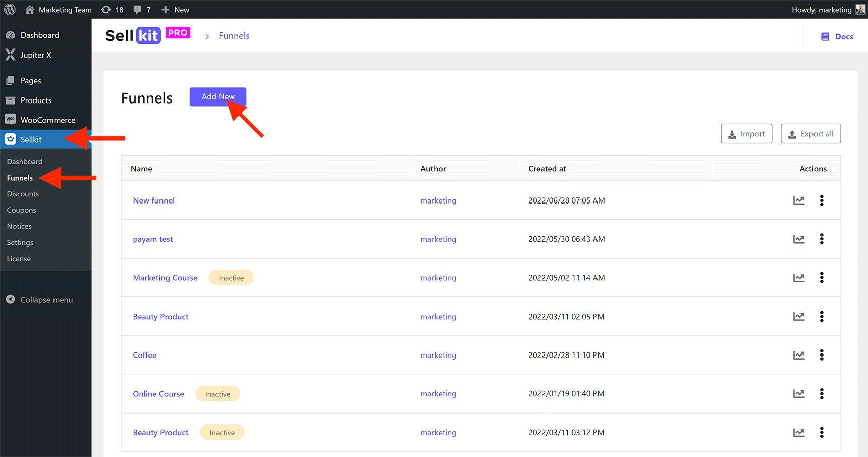
Task: Open the Discounts submenu item
Action: pyautogui.click(x=23, y=194)
